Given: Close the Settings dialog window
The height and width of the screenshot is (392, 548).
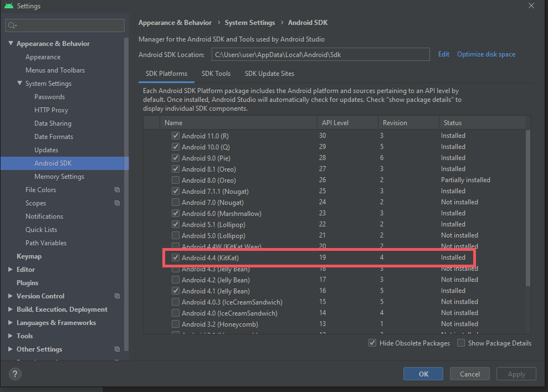Looking at the screenshot, I should 531,6.
